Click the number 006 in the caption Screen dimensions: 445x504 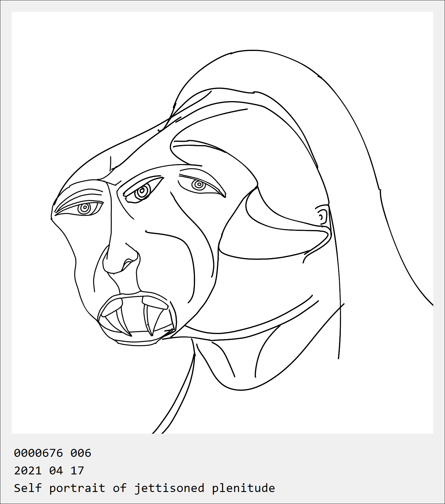[x=81, y=453]
